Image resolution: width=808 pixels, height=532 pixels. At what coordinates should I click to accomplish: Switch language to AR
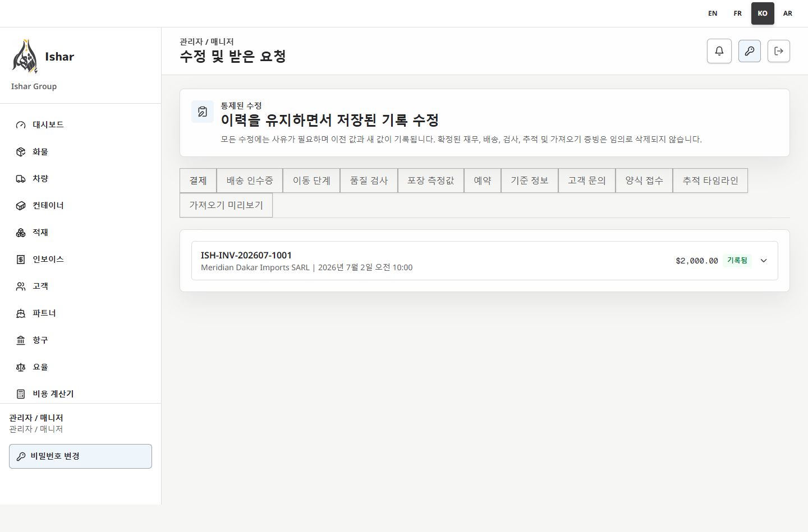[788, 13]
